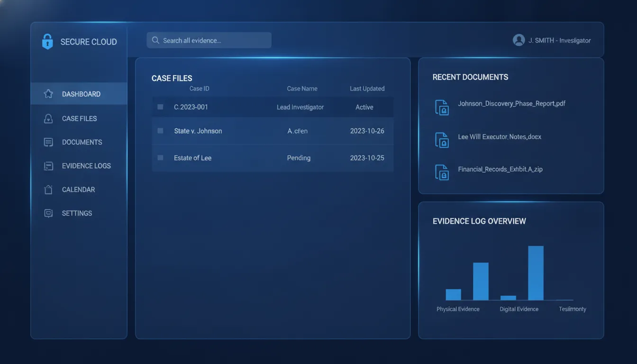
Task: Click the 2023-10-26 date cell
Action: 367,131
